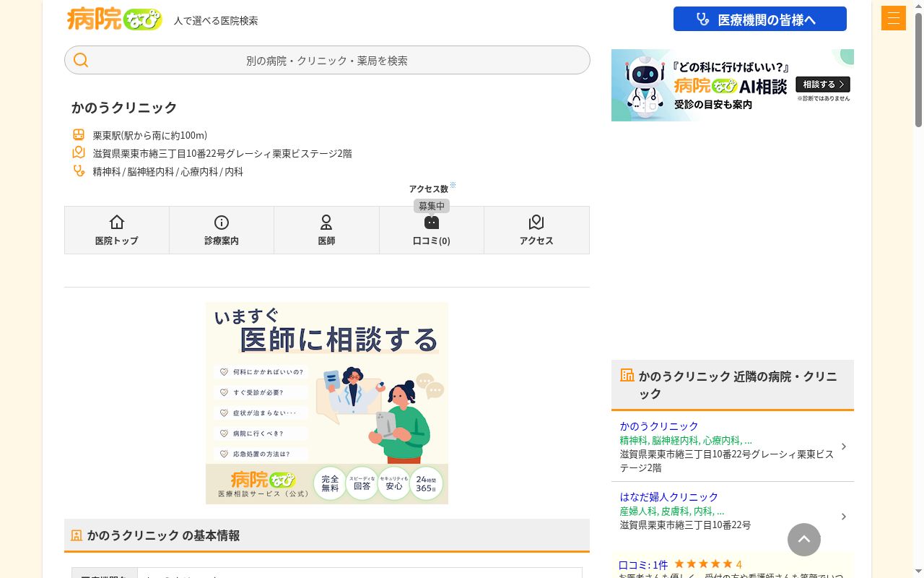Click the かのうクリニック page title
924x578 pixels.
pos(124,107)
